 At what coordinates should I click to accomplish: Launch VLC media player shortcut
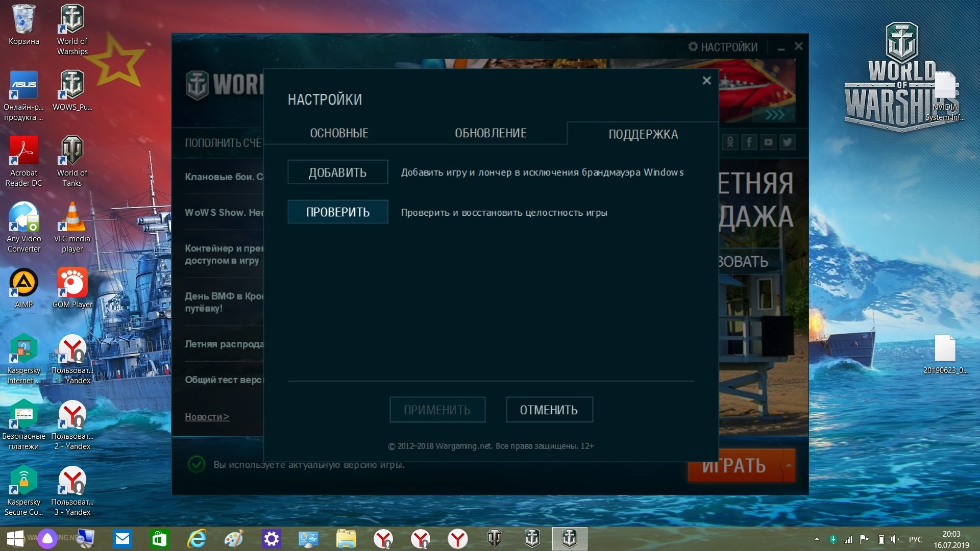72,227
